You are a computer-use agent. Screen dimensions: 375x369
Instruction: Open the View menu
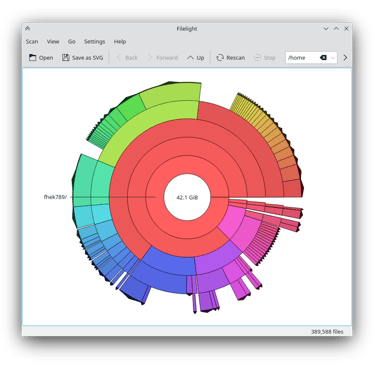tap(53, 42)
